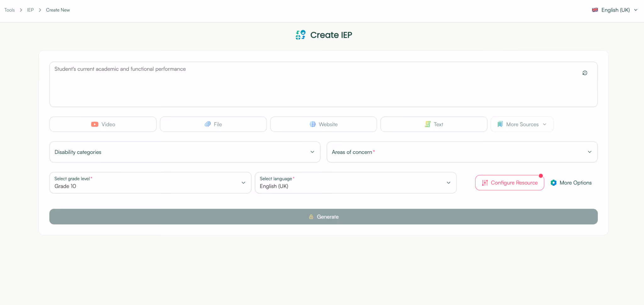Click the YouTube Video source icon
Image resolution: width=644 pixels, height=305 pixels.
click(x=95, y=124)
